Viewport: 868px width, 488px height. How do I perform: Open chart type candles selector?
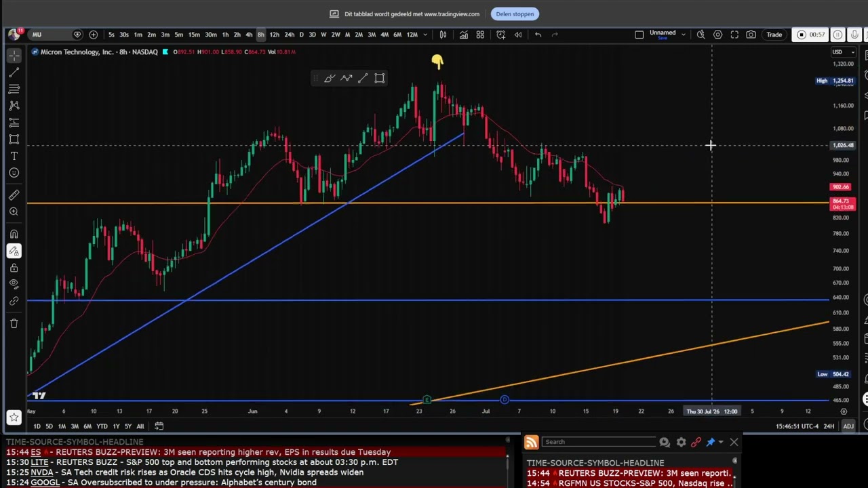point(443,35)
